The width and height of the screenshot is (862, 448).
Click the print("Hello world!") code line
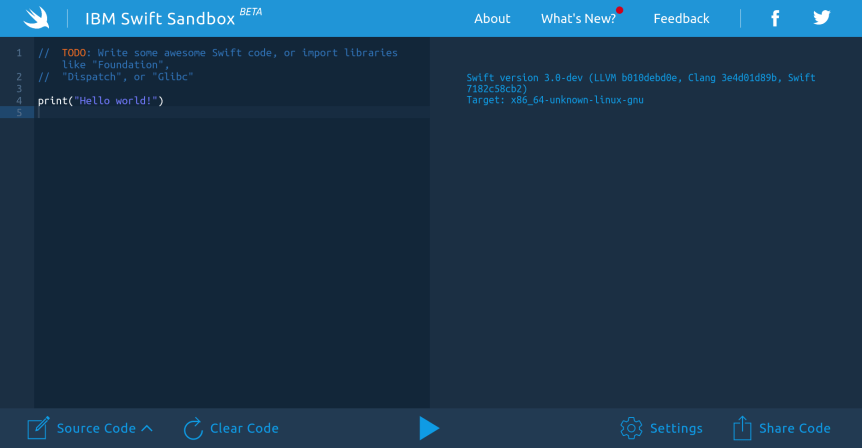point(101,101)
